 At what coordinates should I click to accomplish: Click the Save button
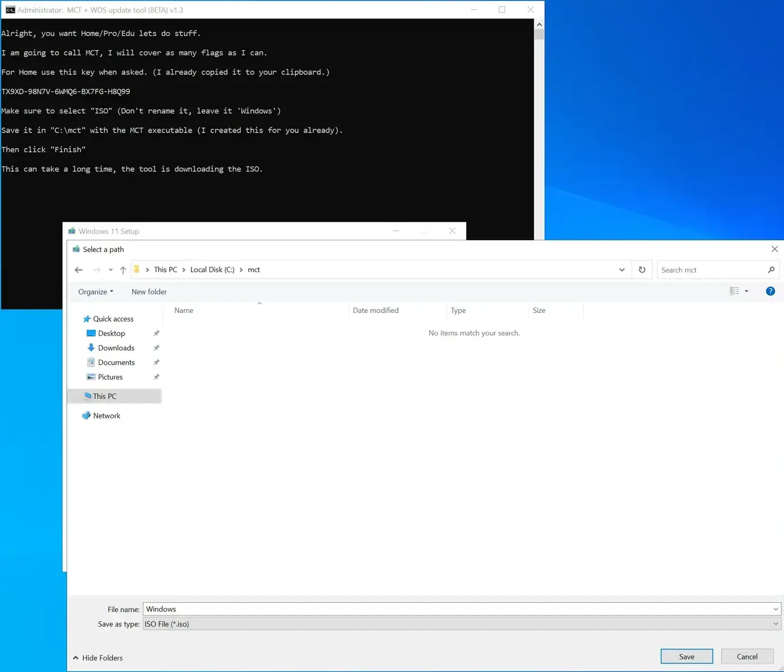[x=687, y=656]
